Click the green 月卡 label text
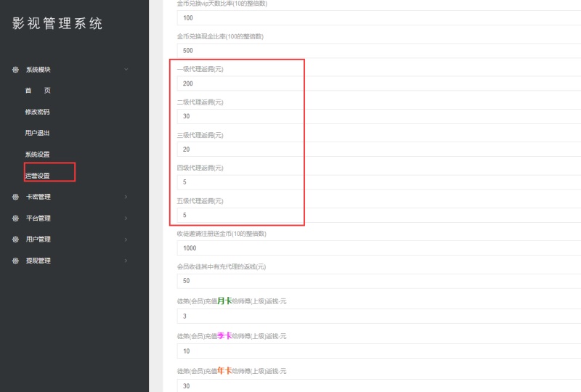Screen dimensions: 581x392 point(224,301)
